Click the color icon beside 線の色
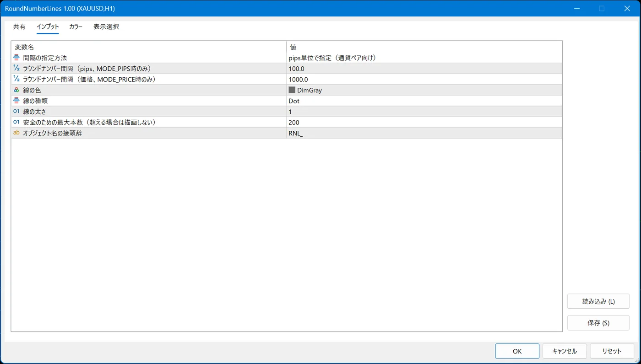Viewport: 641px width, 364px height. pyautogui.click(x=16, y=90)
